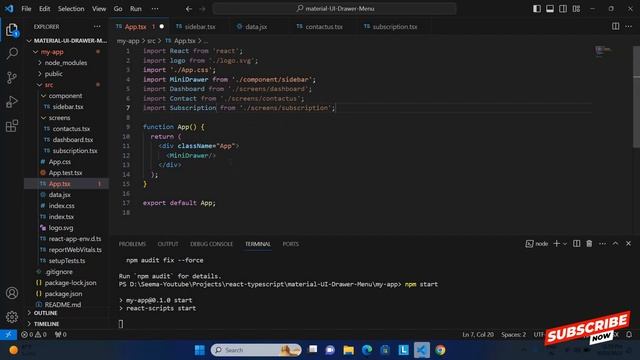Open Run and Debug view
640x360 pixels.
pyautogui.click(x=12, y=102)
